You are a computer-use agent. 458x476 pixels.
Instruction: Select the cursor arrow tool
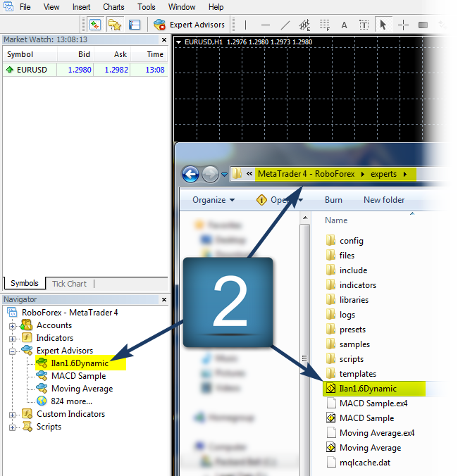pos(383,25)
